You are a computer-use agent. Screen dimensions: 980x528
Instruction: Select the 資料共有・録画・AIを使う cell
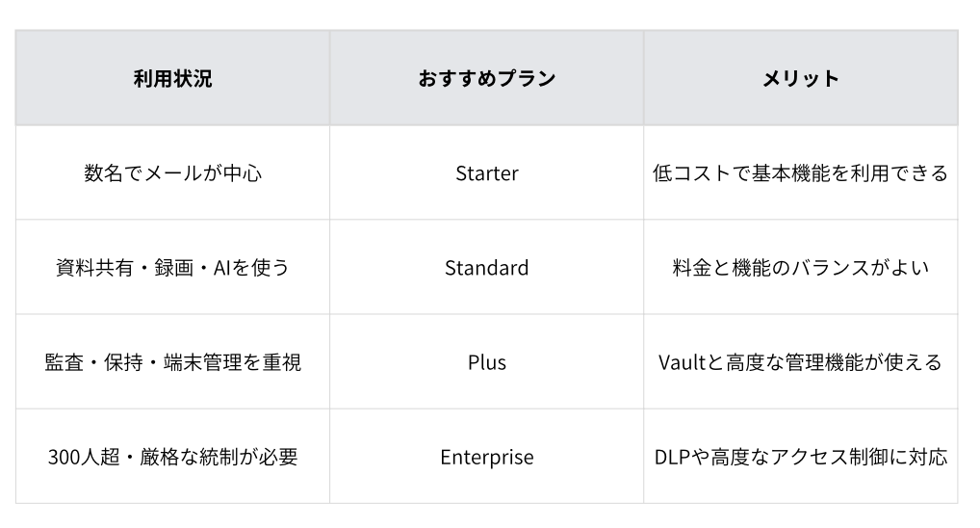[172, 268]
